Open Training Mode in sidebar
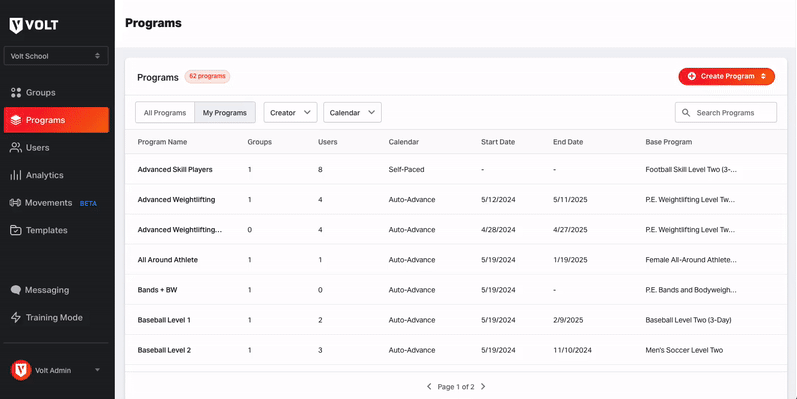This screenshot has width=797, height=399. 56,318
